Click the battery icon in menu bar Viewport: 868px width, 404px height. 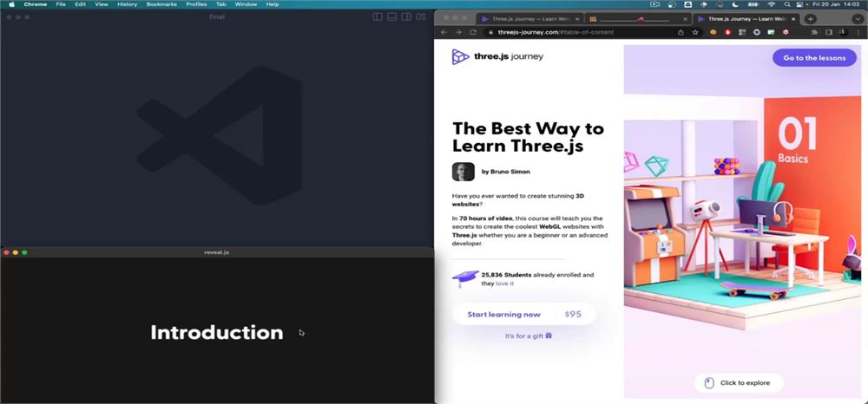753,4
